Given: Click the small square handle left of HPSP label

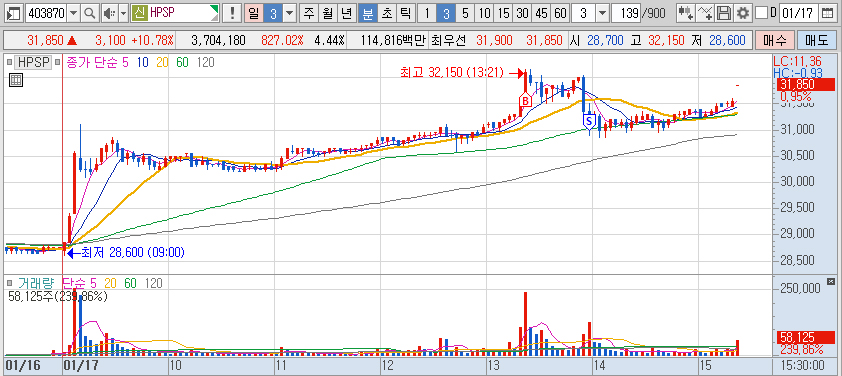Looking at the screenshot, I should [9, 62].
